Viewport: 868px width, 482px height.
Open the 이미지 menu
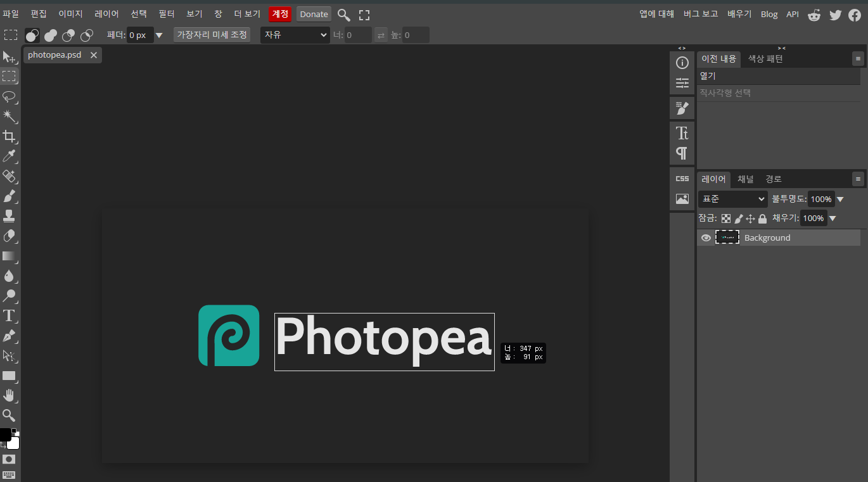(x=70, y=14)
